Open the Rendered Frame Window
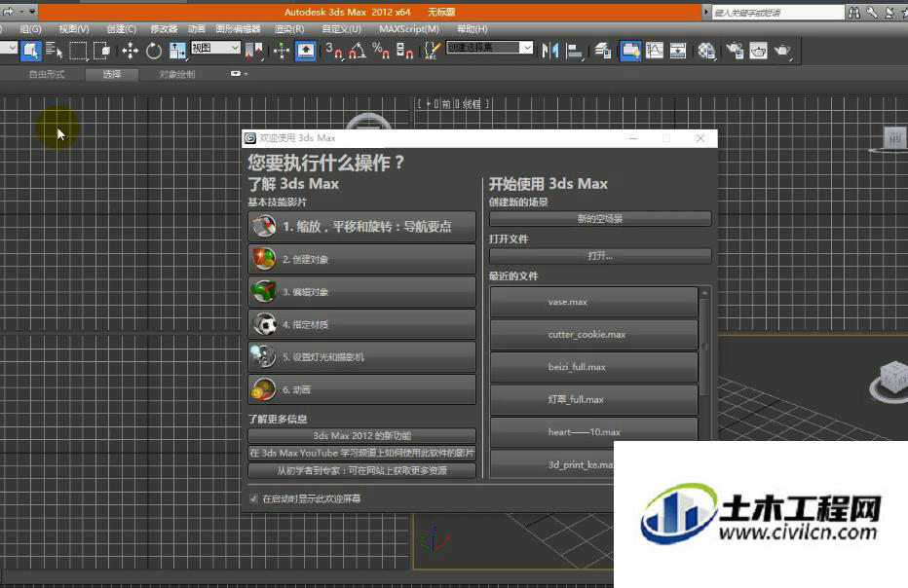The width and height of the screenshot is (908, 588). [758, 51]
